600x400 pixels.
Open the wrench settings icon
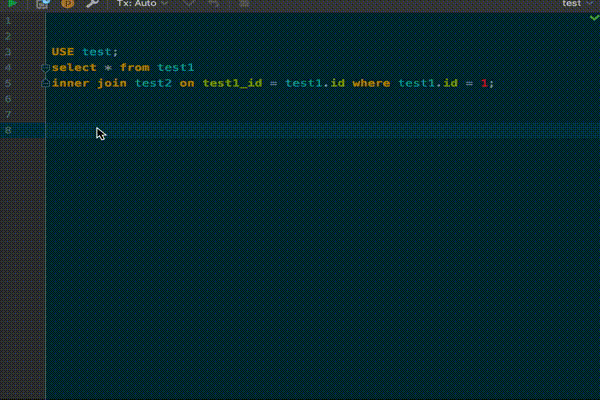(x=92, y=3)
